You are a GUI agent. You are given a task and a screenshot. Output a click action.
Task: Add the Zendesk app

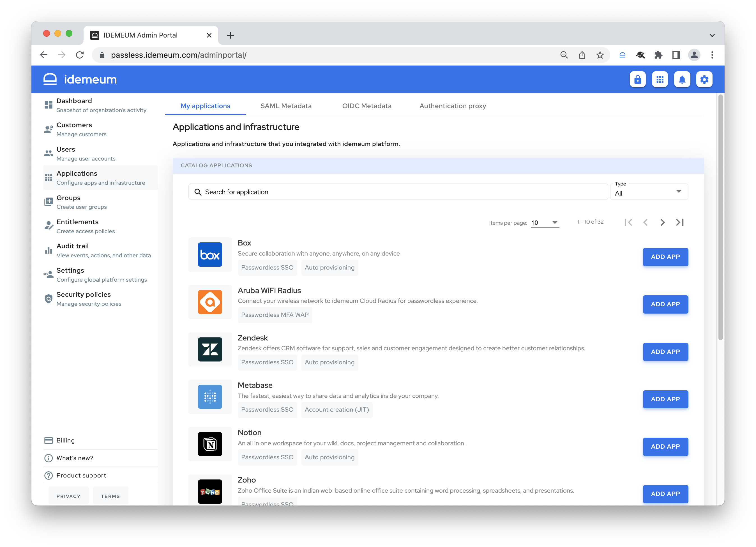pos(665,352)
